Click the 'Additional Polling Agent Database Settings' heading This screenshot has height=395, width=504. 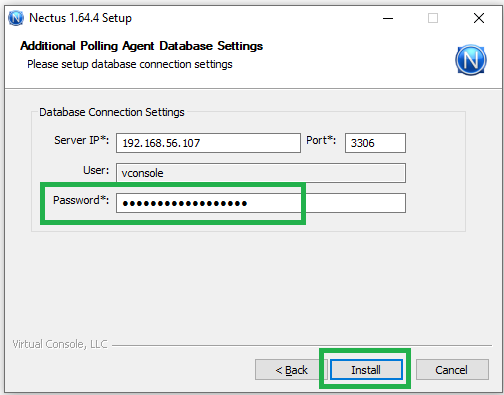pos(141,46)
